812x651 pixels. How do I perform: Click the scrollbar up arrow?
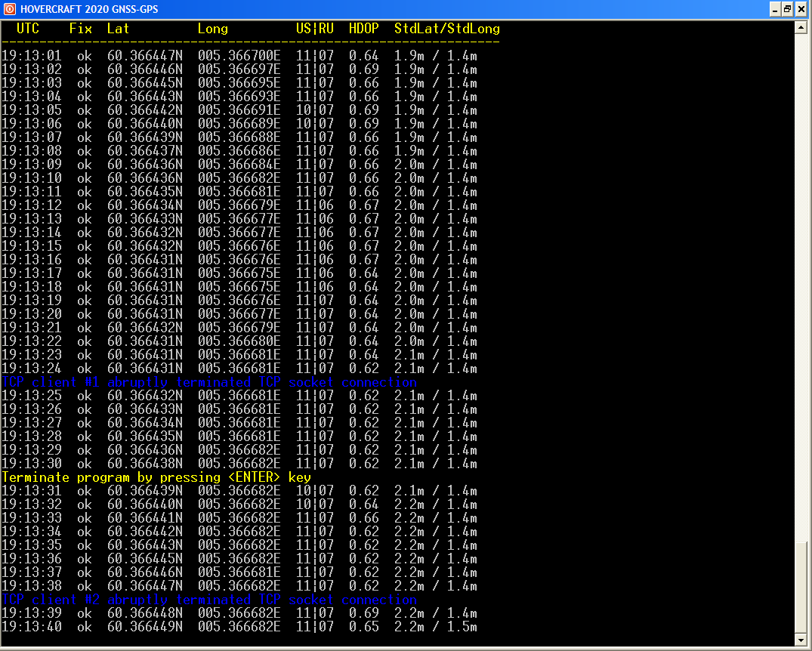[802, 28]
